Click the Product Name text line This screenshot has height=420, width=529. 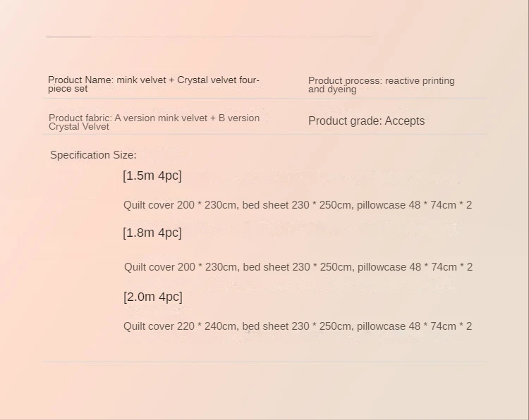(x=154, y=84)
